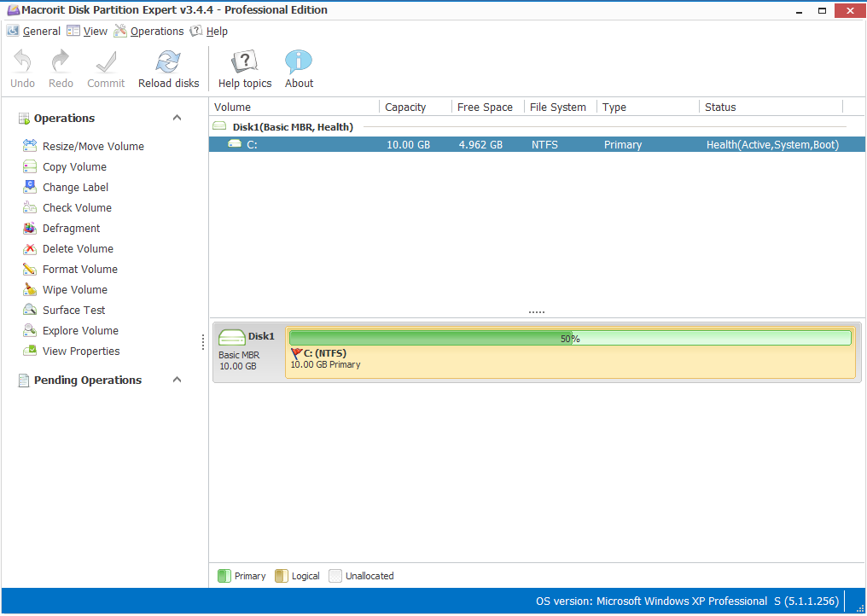Click the Format Volume icon

tap(29, 269)
